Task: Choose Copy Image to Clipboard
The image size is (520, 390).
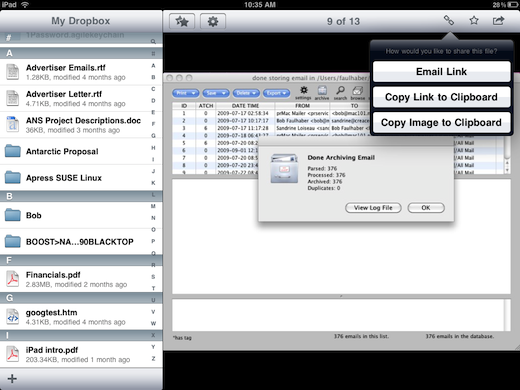Action: point(441,123)
